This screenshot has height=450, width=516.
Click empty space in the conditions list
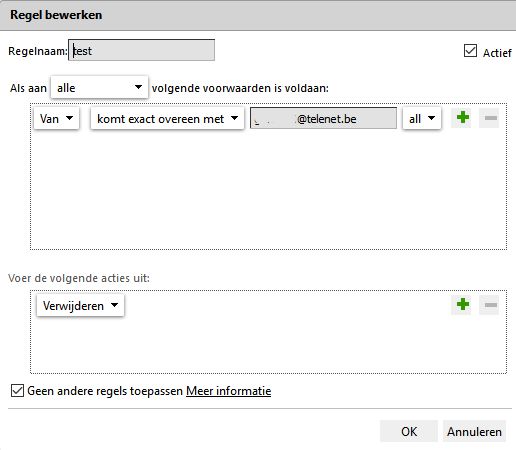pyautogui.click(x=268, y=190)
